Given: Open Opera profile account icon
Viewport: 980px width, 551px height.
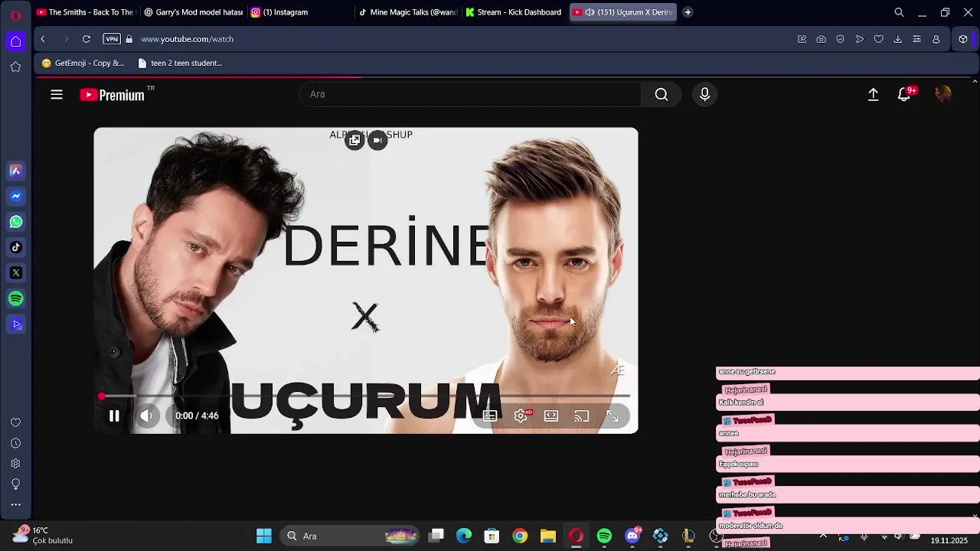Looking at the screenshot, I should coord(936,39).
